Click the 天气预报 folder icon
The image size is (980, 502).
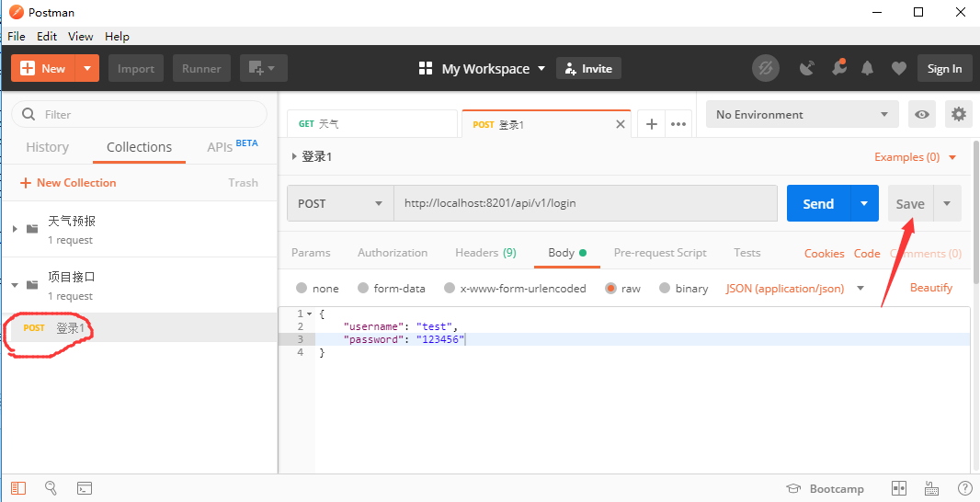coord(32,229)
